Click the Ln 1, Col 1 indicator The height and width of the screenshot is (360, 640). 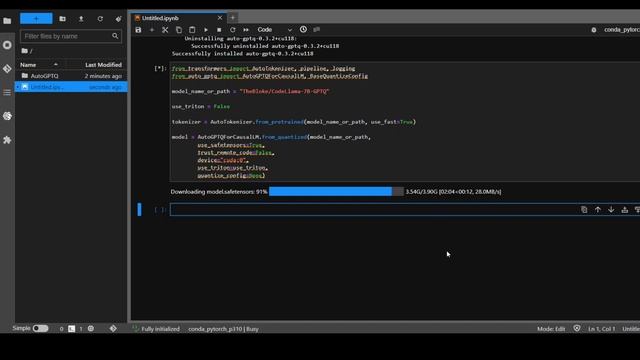602,329
